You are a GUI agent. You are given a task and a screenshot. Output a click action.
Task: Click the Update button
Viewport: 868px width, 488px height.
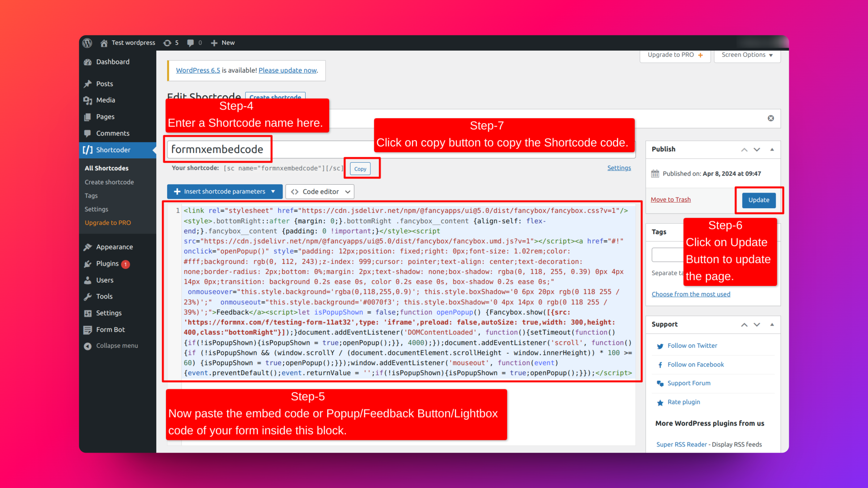tap(759, 200)
